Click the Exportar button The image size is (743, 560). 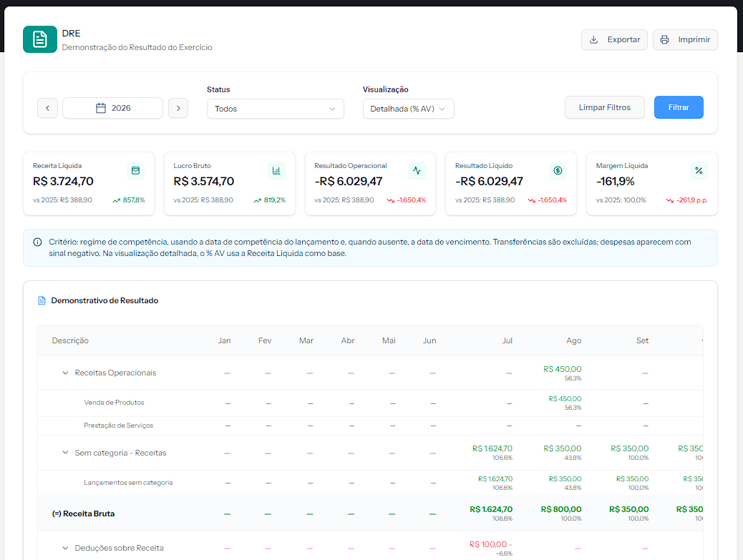click(x=614, y=40)
